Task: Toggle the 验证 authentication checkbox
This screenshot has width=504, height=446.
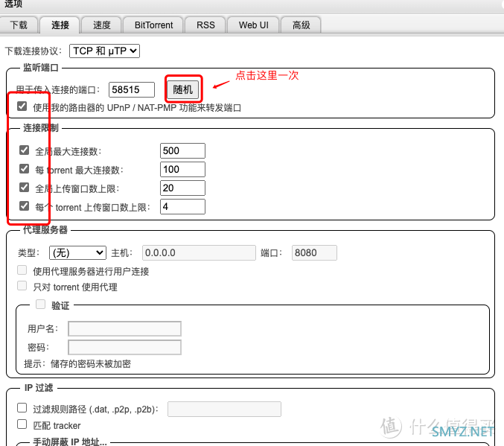Action: click(40, 305)
